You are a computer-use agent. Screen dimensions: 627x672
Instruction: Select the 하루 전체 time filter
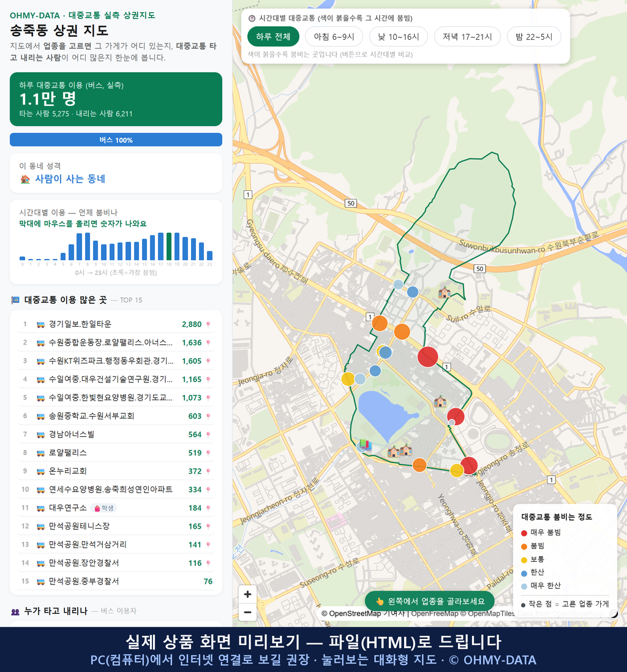point(273,37)
